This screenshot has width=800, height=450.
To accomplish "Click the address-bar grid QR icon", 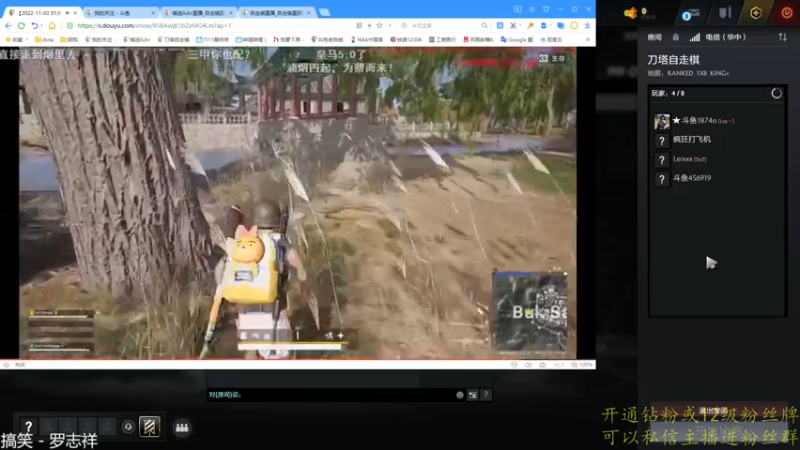I will tap(359, 26).
